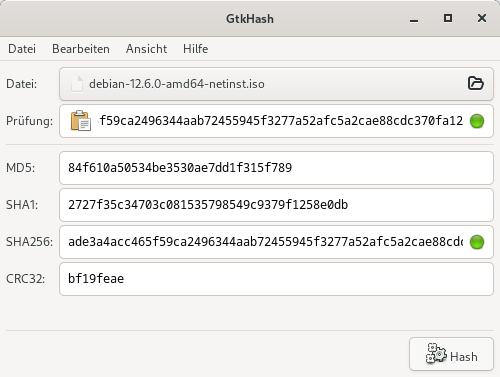Click the folder open icon in Datei field
The height and width of the screenshot is (377, 500).
click(476, 83)
